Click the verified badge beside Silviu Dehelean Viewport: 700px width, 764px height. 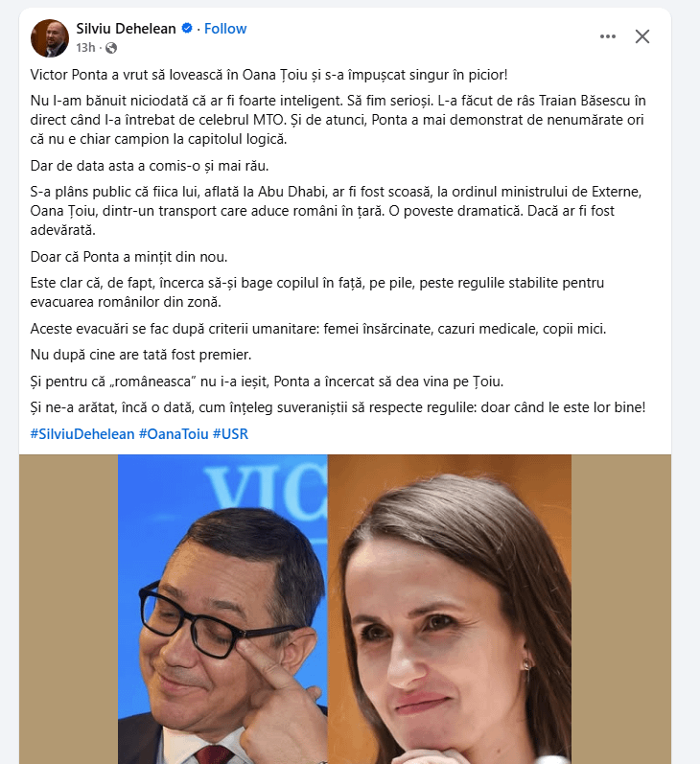(x=187, y=28)
